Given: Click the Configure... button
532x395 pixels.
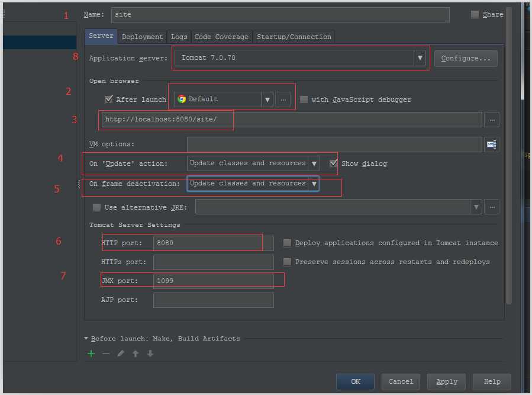Looking at the screenshot, I should point(466,59).
